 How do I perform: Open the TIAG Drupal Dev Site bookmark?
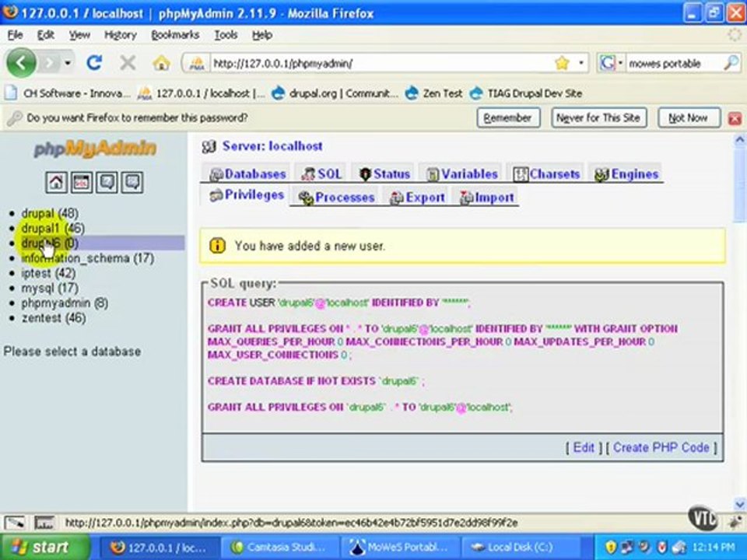tap(527, 93)
